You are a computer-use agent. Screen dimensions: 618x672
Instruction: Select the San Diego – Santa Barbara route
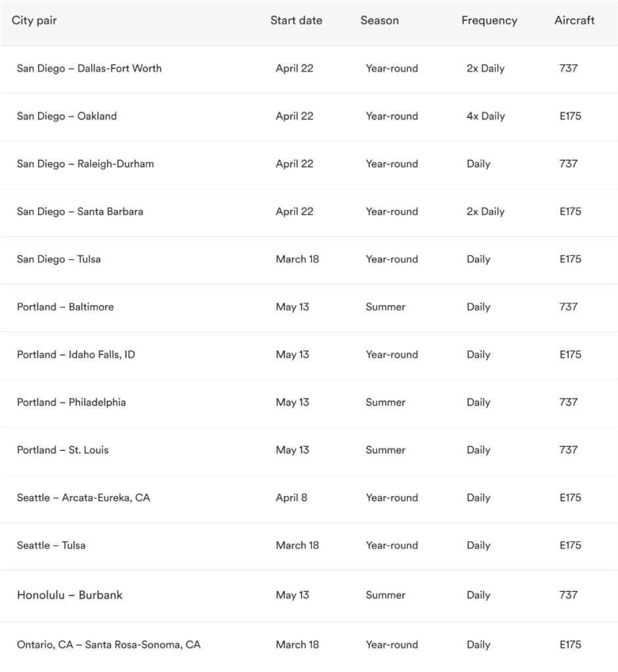point(80,211)
